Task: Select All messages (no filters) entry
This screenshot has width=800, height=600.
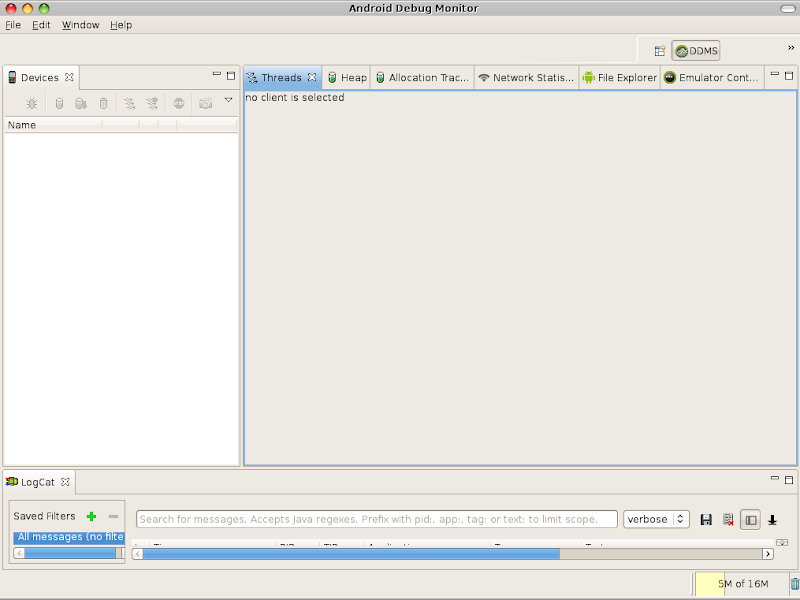Action: coord(69,537)
